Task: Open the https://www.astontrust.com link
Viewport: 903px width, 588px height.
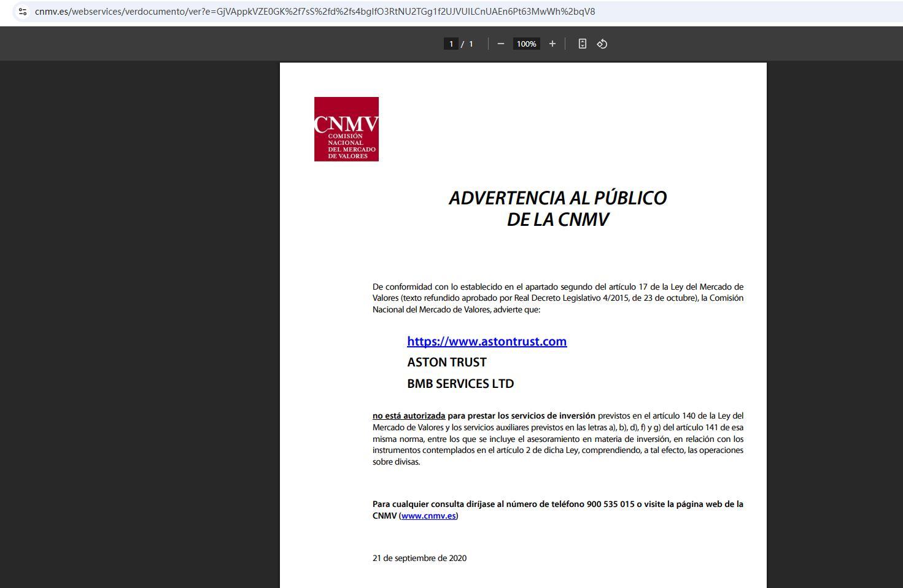Action: (x=486, y=341)
